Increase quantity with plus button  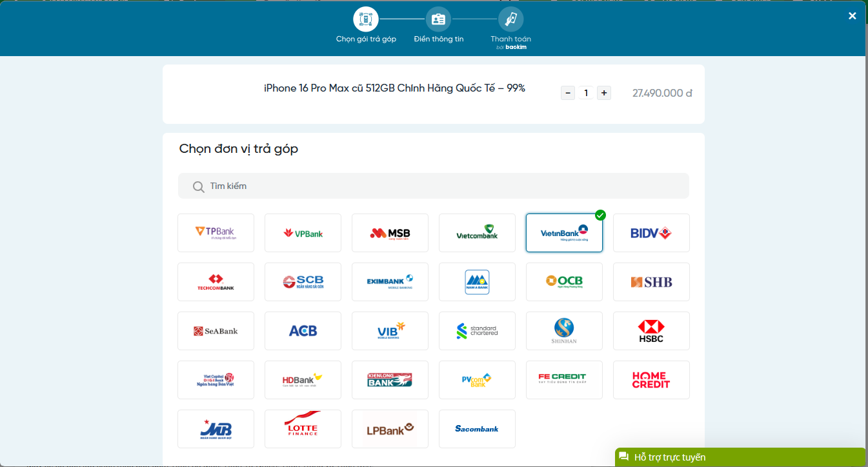click(x=604, y=93)
